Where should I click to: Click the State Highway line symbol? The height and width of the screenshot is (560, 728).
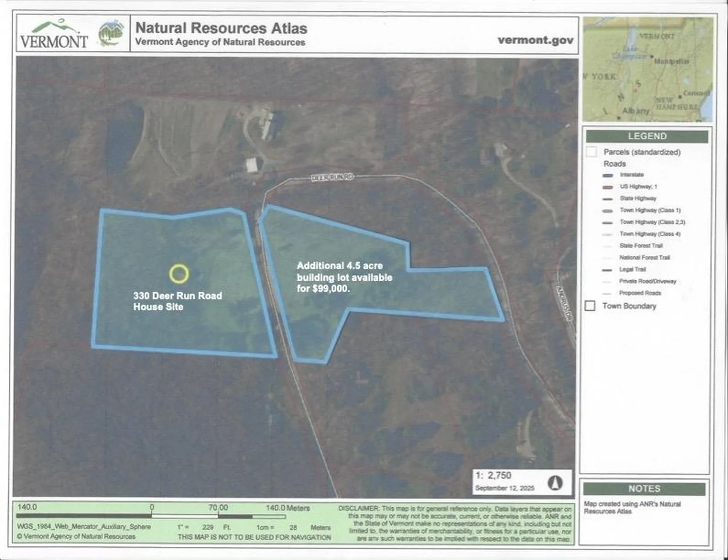[607, 198]
